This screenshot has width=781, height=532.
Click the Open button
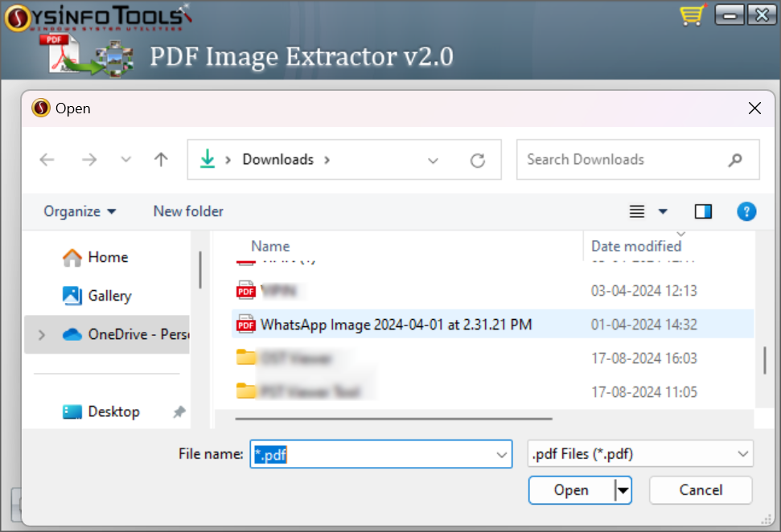(x=571, y=490)
